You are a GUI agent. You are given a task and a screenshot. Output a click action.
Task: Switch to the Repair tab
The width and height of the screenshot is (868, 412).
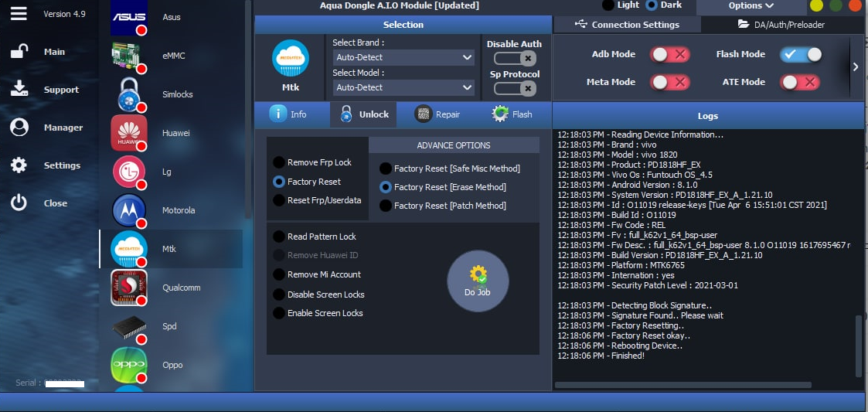coord(437,114)
